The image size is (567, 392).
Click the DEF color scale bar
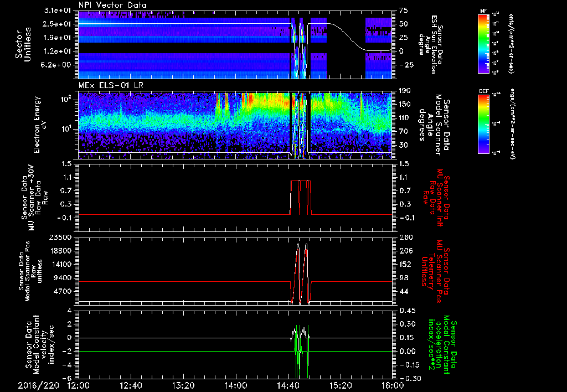click(484, 124)
